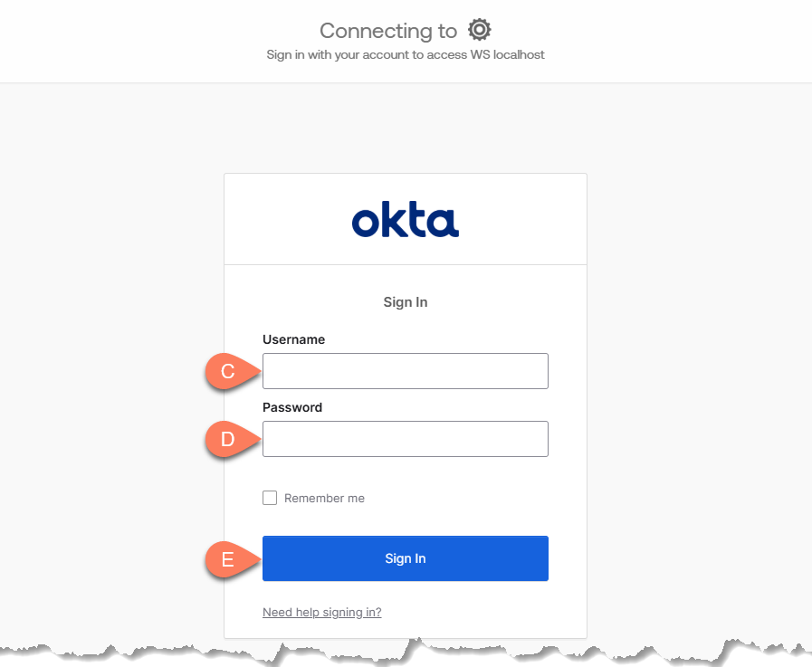Viewport: 812px width, 667px height.
Task: Focus the Password input field
Action: [405, 439]
